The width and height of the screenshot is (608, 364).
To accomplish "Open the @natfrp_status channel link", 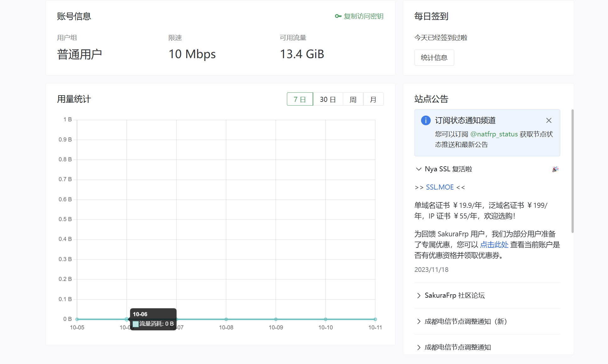I will pos(494,134).
